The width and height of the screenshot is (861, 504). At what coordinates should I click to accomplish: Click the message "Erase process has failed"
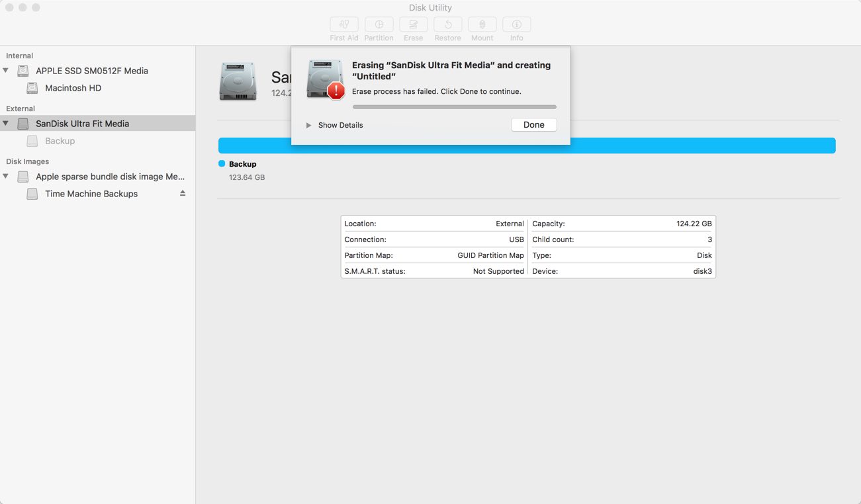pyautogui.click(x=437, y=91)
